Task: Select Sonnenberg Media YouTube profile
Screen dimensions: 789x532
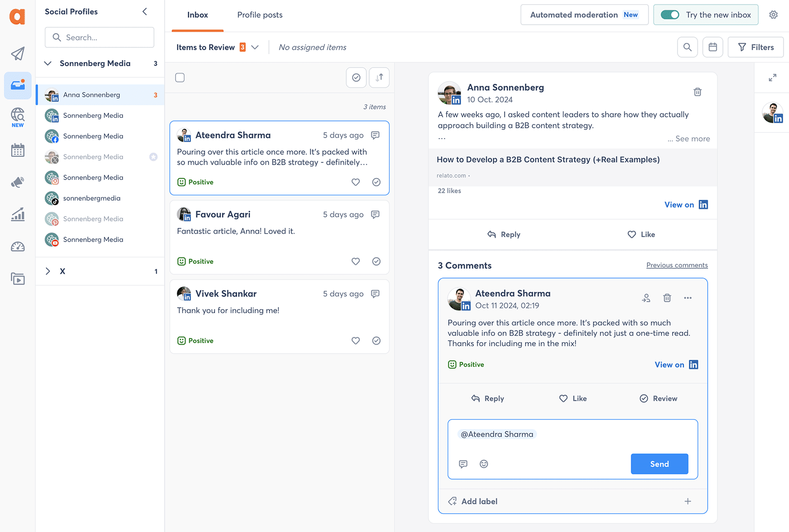Action: pos(100,240)
